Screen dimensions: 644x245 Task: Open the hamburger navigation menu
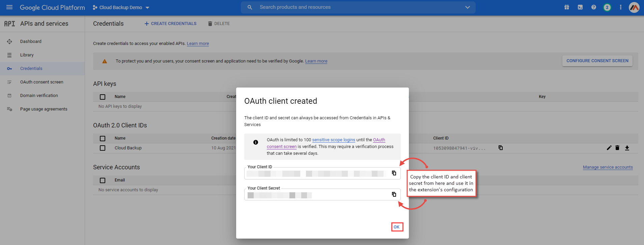[x=9, y=7]
